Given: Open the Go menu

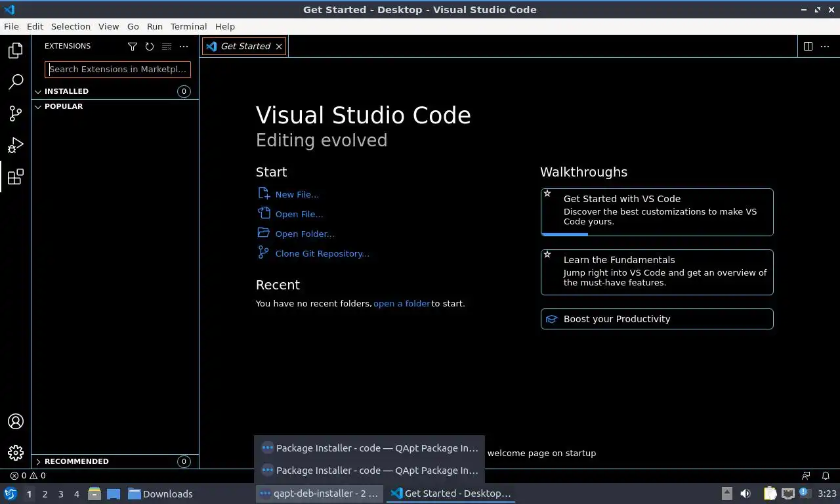Looking at the screenshot, I should tap(133, 26).
